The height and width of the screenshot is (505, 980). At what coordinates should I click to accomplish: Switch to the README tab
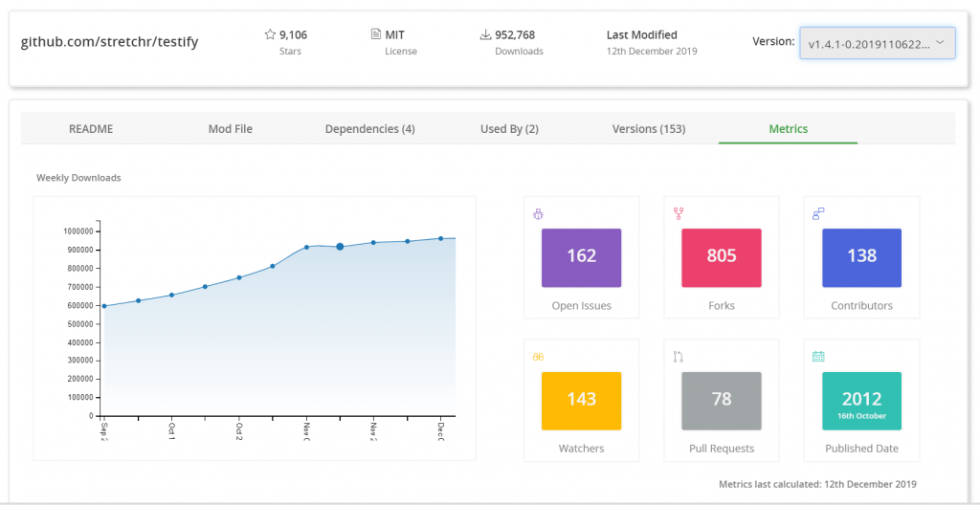coord(91,129)
